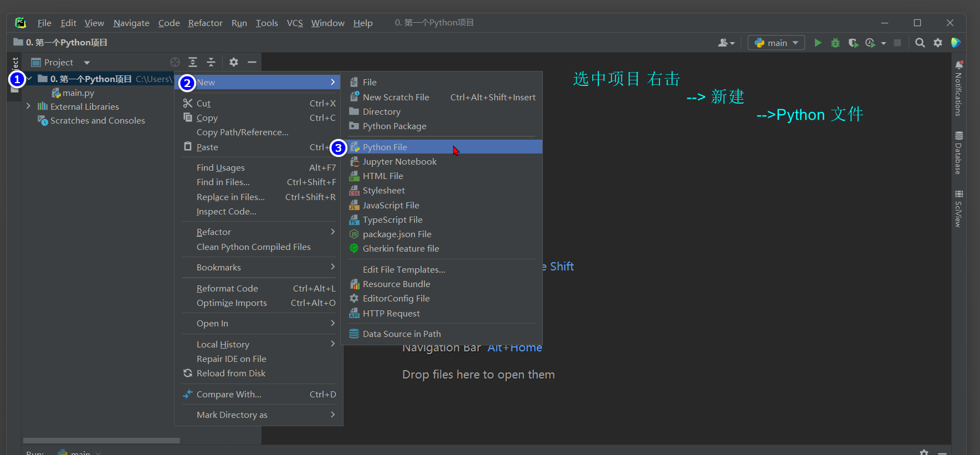The image size is (980, 455).
Task: Select Python File in New submenu
Action: [442, 147]
